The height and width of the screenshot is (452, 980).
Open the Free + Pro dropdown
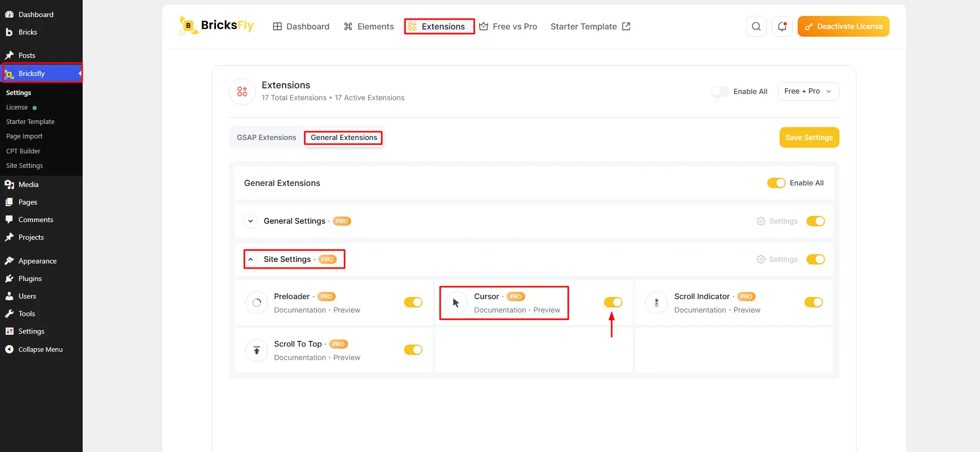[808, 91]
